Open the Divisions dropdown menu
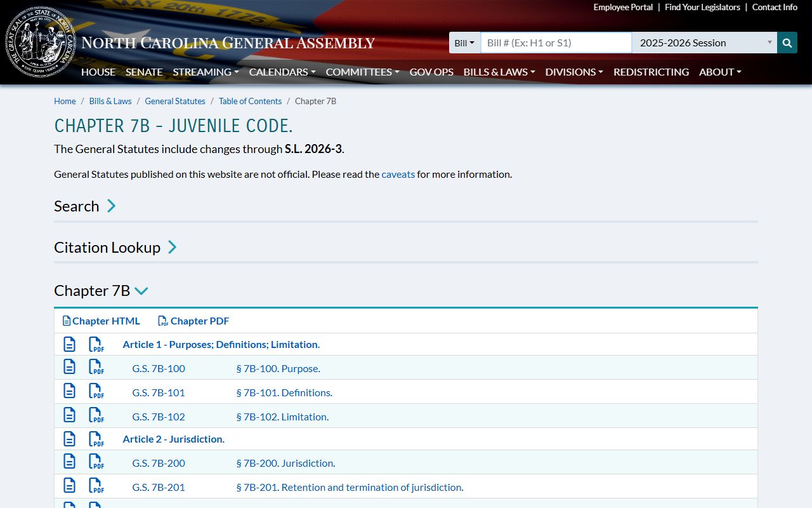This screenshot has height=508, width=812. [x=574, y=72]
